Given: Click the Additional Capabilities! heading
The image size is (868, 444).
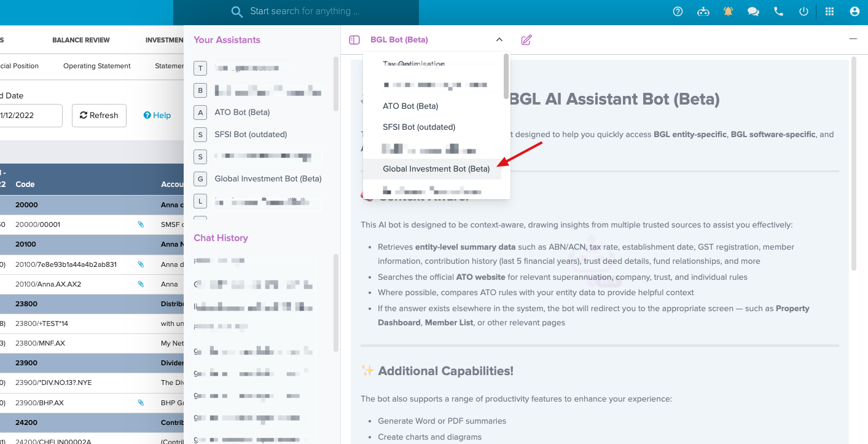Looking at the screenshot, I should tap(445, 371).
